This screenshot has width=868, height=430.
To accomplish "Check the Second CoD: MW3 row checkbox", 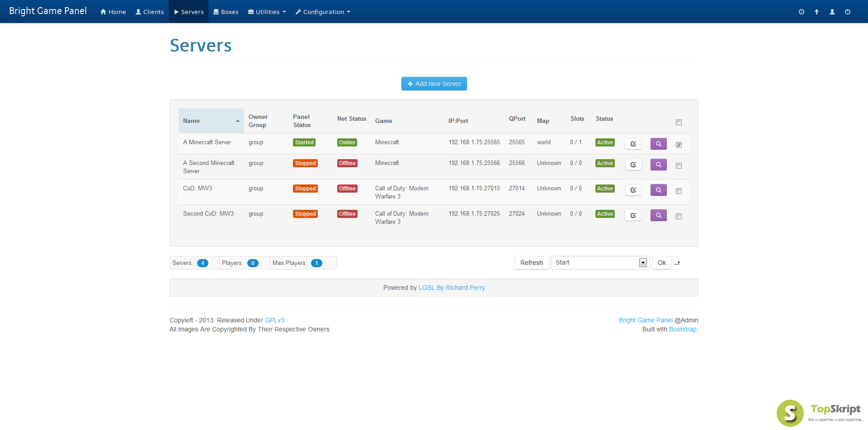I will click(x=679, y=216).
